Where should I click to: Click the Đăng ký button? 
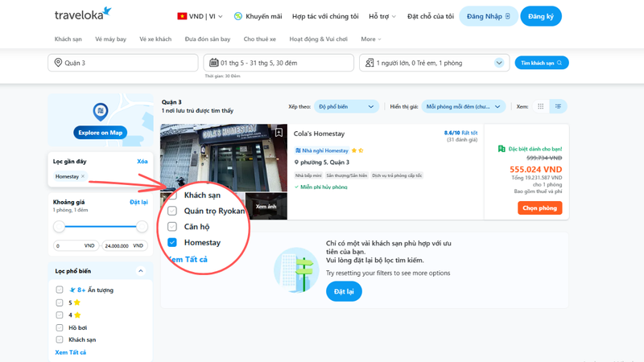541,16
